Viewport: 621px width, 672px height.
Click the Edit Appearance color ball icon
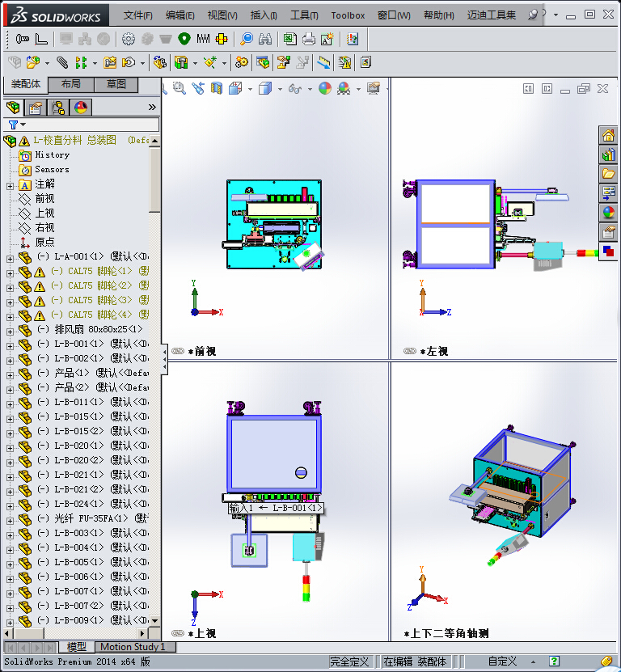[x=325, y=89]
